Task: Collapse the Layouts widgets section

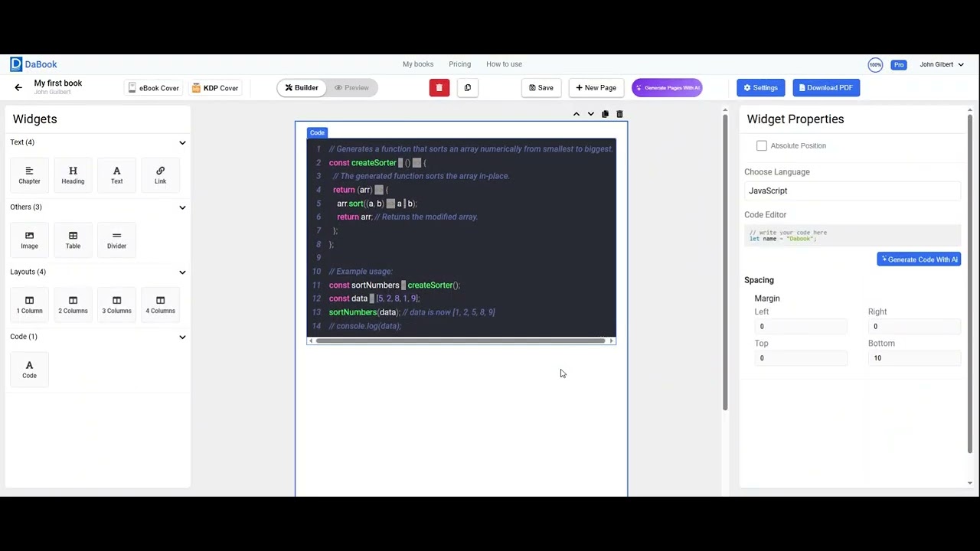Action: click(x=182, y=272)
